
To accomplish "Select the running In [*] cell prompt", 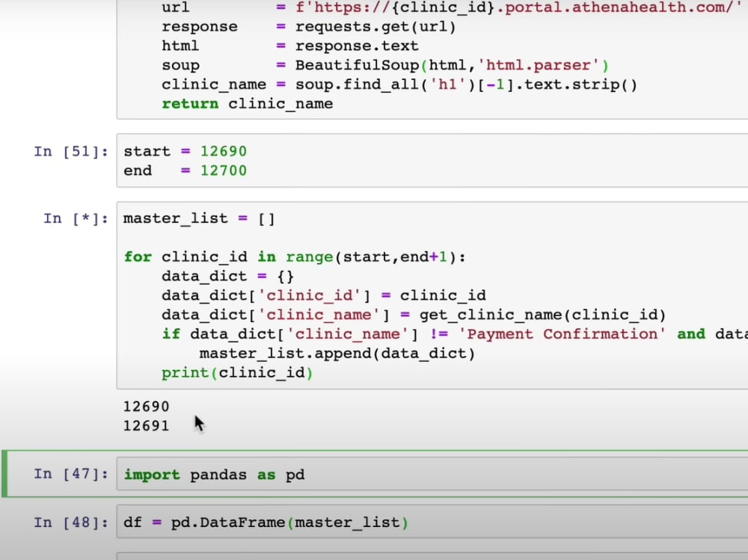I will click(76, 219).
